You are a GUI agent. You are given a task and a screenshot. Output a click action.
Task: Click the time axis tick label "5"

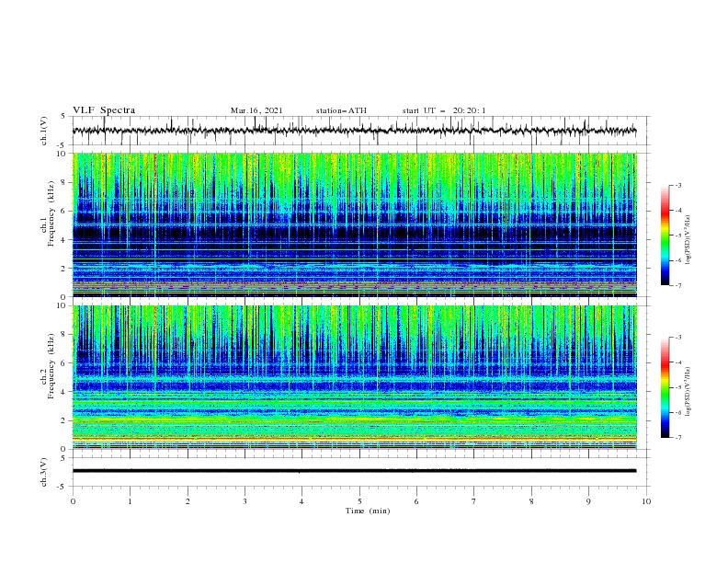[x=359, y=501]
